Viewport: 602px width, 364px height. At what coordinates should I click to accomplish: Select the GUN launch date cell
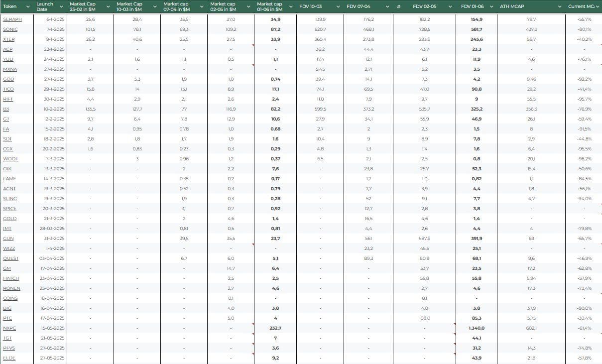click(x=51, y=239)
